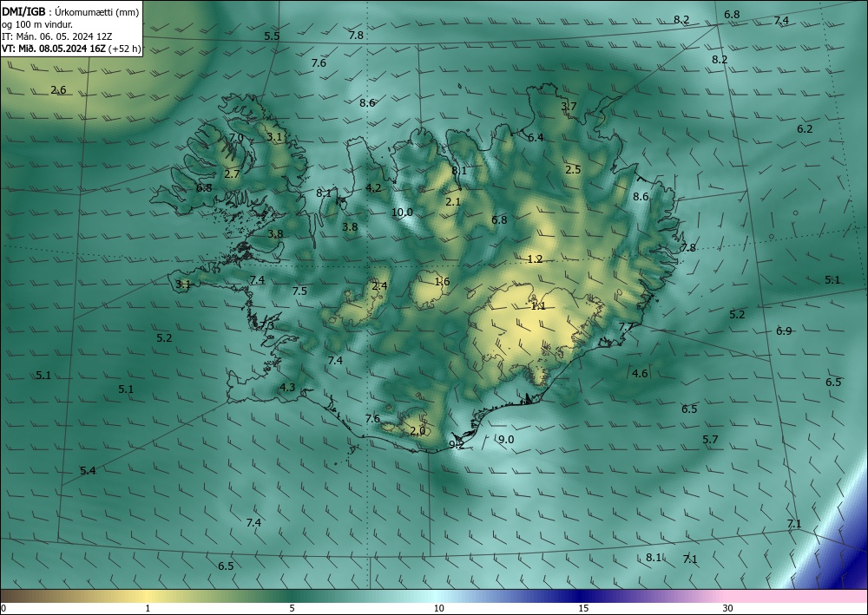Click the 1.2 value in central Iceland
The height and width of the screenshot is (615, 868).
pos(535,258)
